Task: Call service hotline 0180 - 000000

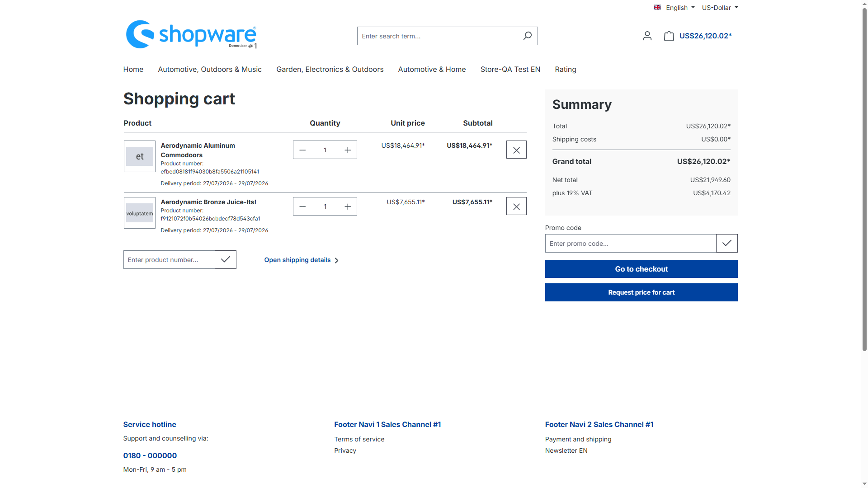Action: click(x=150, y=455)
